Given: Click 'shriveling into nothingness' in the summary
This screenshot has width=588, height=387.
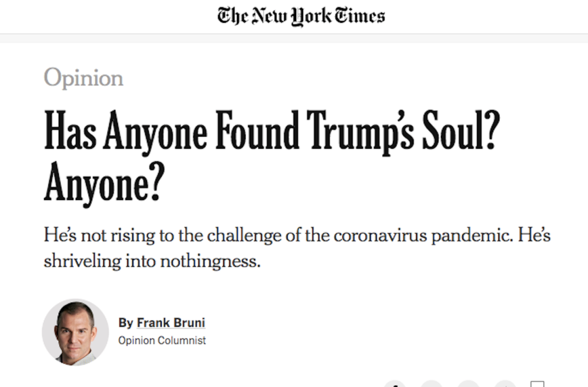Looking at the screenshot, I should (152, 261).
